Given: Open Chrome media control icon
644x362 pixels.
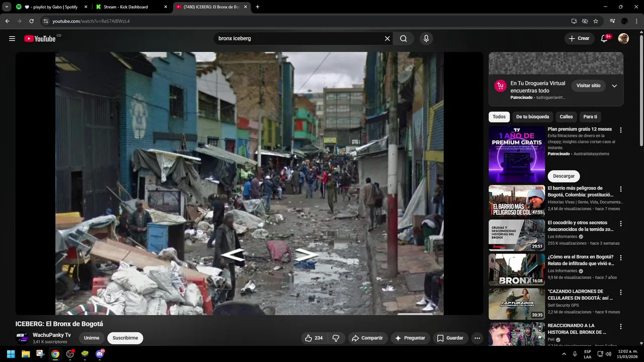Looking at the screenshot, I should (x=612, y=21).
